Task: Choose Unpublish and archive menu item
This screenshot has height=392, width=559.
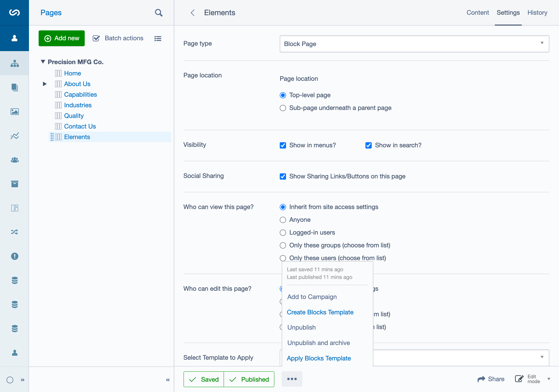Action: pyautogui.click(x=318, y=343)
